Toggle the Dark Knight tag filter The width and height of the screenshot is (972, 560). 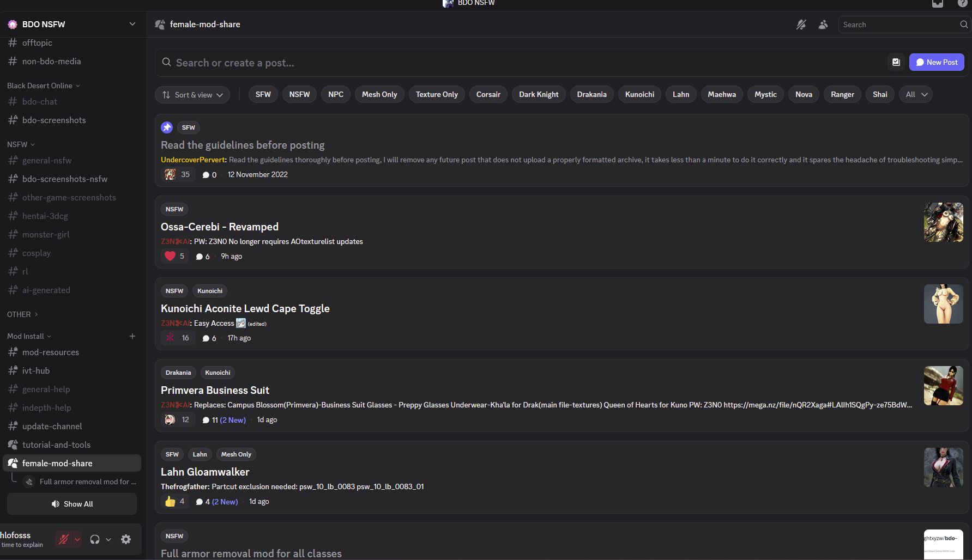tap(538, 94)
